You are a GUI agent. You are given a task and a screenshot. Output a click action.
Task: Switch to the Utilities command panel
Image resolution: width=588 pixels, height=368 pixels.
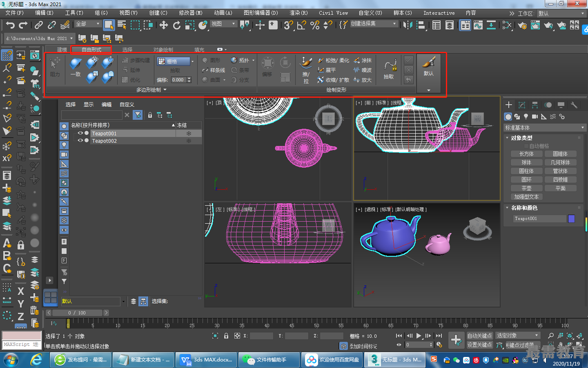574,105
